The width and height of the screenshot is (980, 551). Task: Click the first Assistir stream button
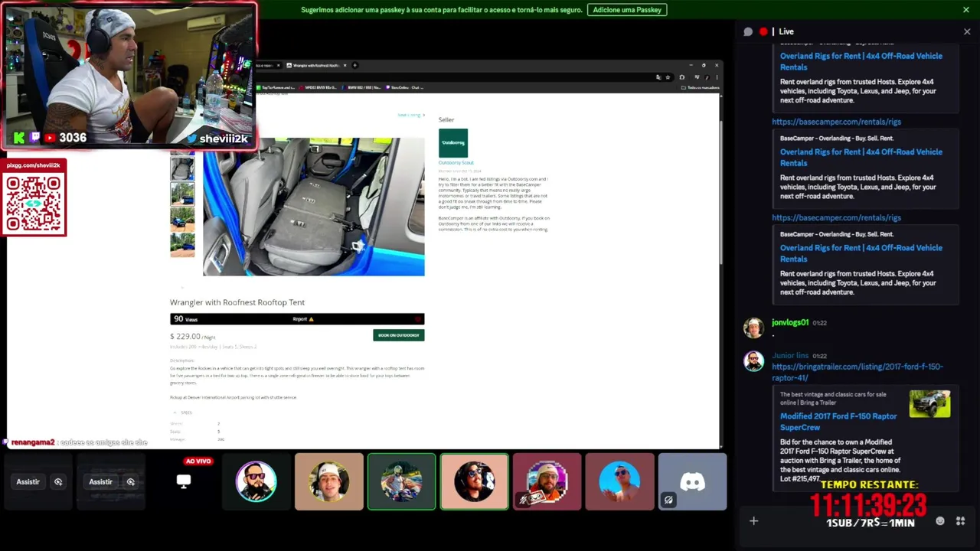tap(28, 482)
